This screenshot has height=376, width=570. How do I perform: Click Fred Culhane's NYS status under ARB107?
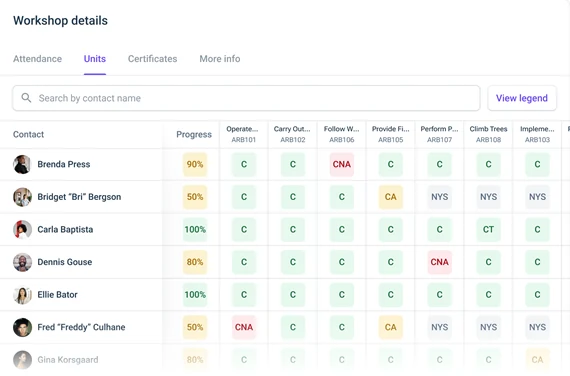pos(439,327)
